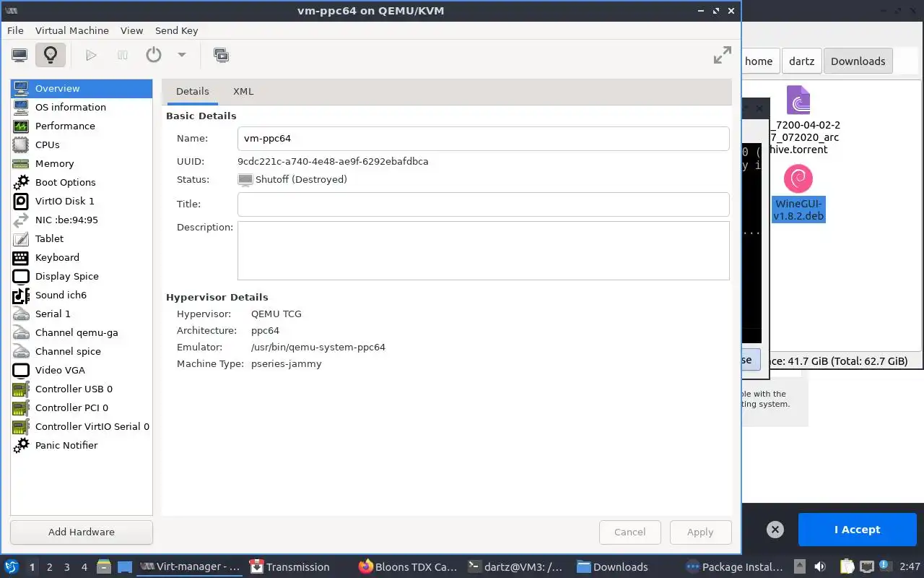
Task: Select Controller PCI 0 entry
Action: [x=82, y=407]
